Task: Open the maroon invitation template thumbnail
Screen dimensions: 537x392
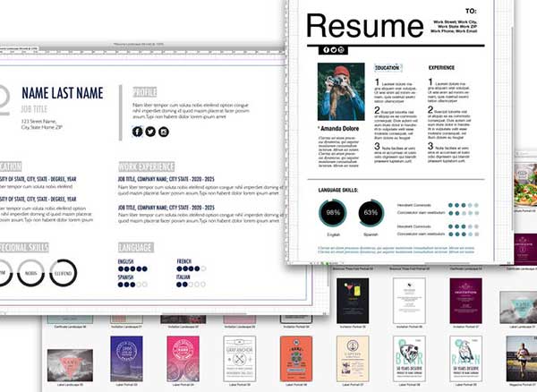Action: coord(465,301)
